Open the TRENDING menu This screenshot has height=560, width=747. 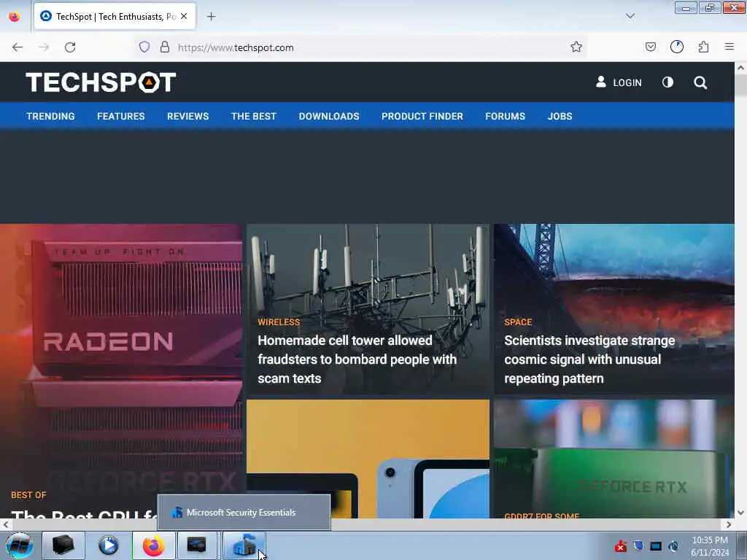50,116
